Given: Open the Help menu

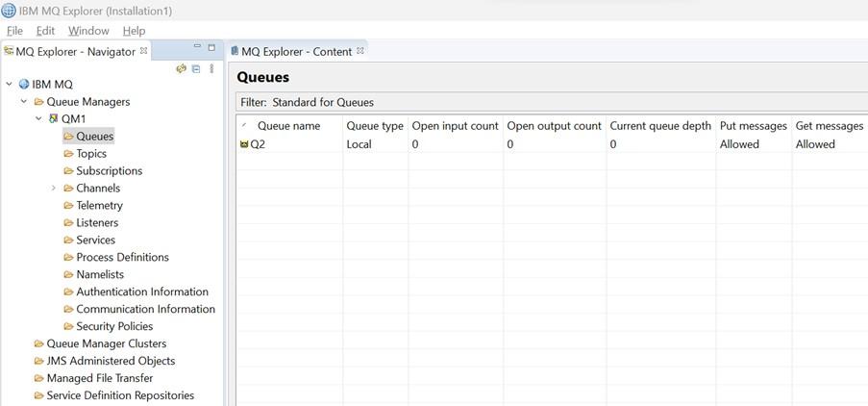Looking at the screenshot, I should [x=134, y=31].
